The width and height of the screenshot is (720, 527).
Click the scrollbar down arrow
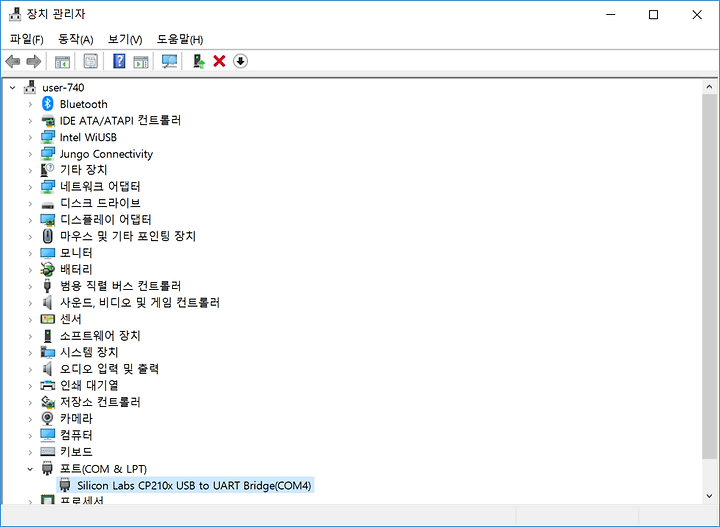709,496
